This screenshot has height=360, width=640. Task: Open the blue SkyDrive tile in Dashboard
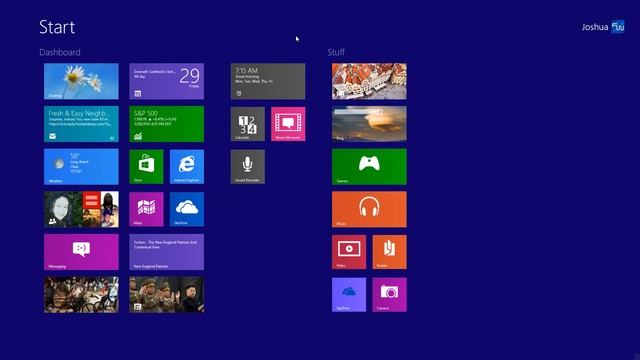coord(187,209)
